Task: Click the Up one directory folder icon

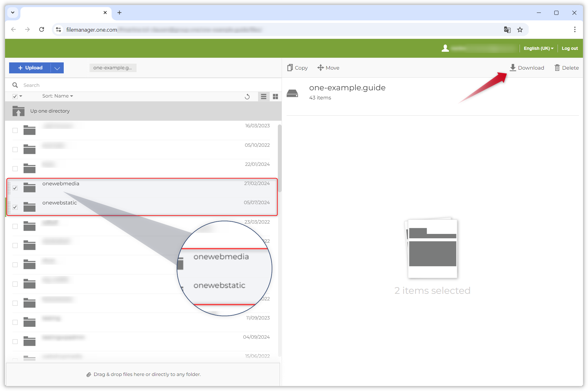Action: click(19, 111)
